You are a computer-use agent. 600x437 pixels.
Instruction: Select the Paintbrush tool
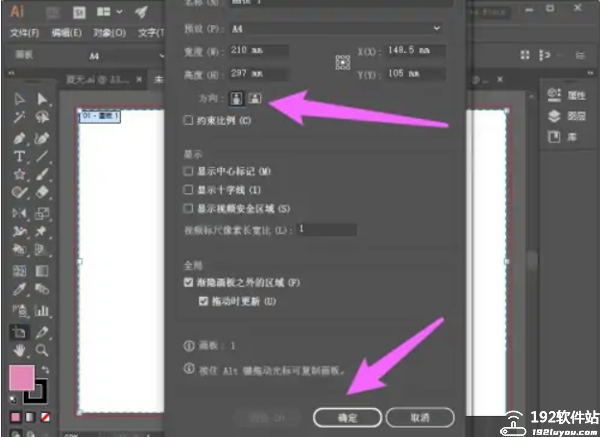42,174
